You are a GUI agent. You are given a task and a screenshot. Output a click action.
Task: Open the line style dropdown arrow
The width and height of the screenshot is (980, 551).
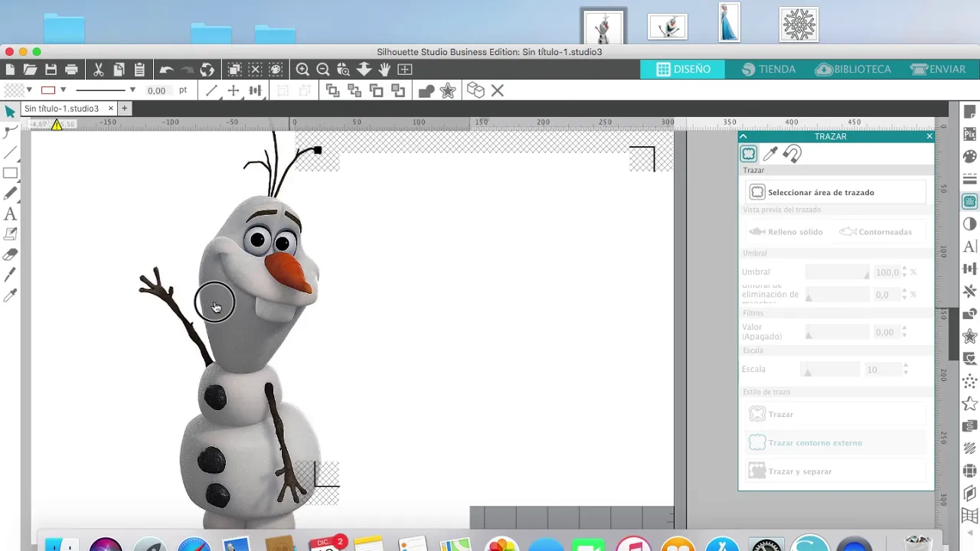[x=132, y=90]
